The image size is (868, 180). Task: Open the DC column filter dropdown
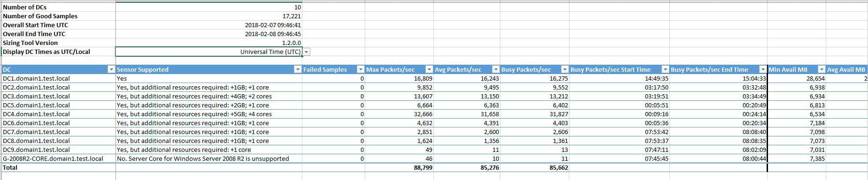point(111,69)
